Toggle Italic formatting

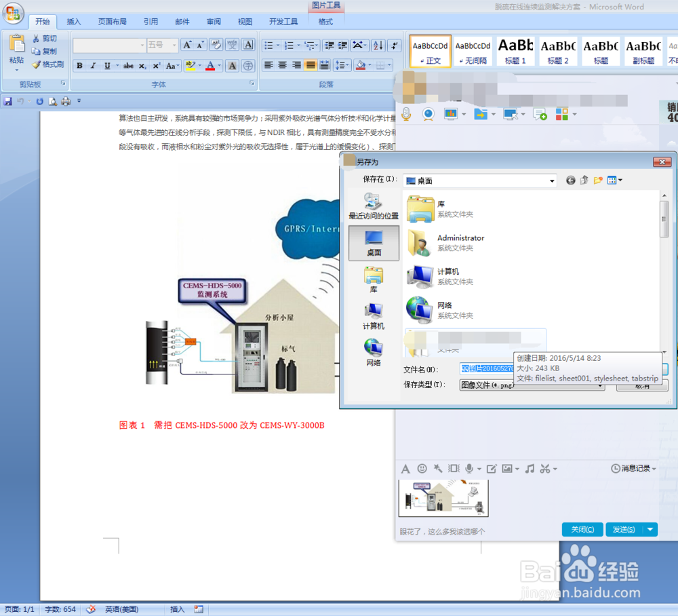tap(93, 66)
